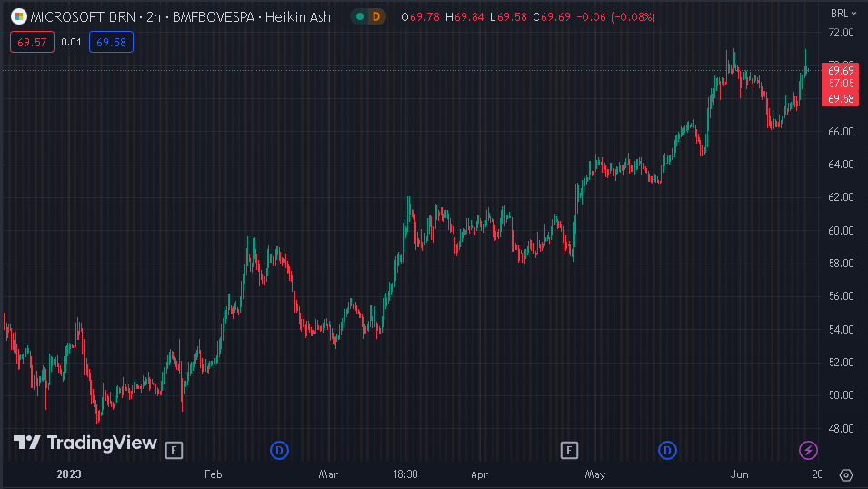
Task: Click the purple lightning latest event icon
Action: click(x=808, y=450)
